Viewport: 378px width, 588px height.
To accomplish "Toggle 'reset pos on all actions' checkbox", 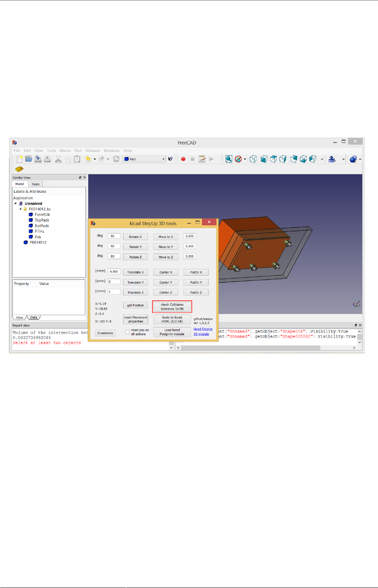I will pos(127,332).
